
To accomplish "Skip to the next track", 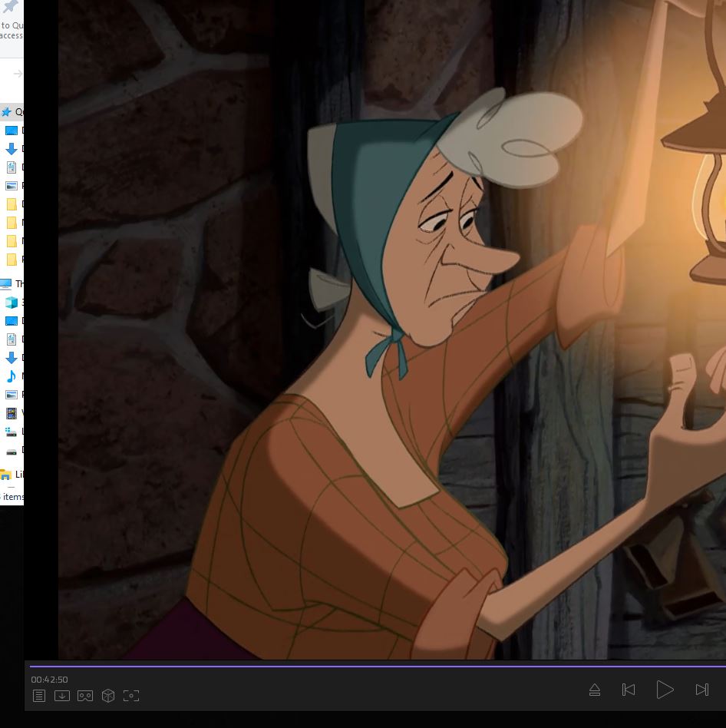I will click(701, 690).
